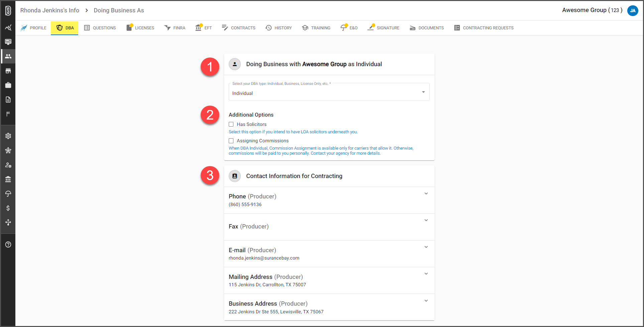Viewport: 644px width, 327px height.
Task: Select the DBA tab
Action: click(x=65, y=28)
